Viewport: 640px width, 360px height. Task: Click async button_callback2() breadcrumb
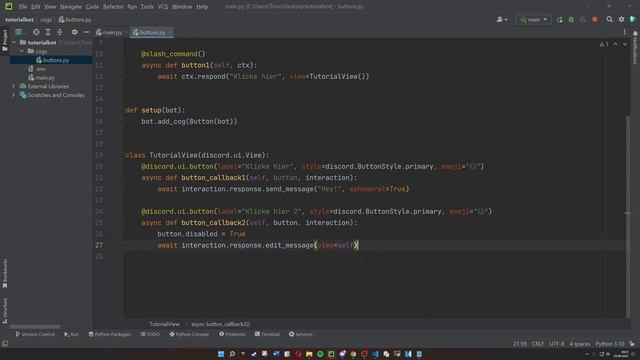[x=220, y=324]
